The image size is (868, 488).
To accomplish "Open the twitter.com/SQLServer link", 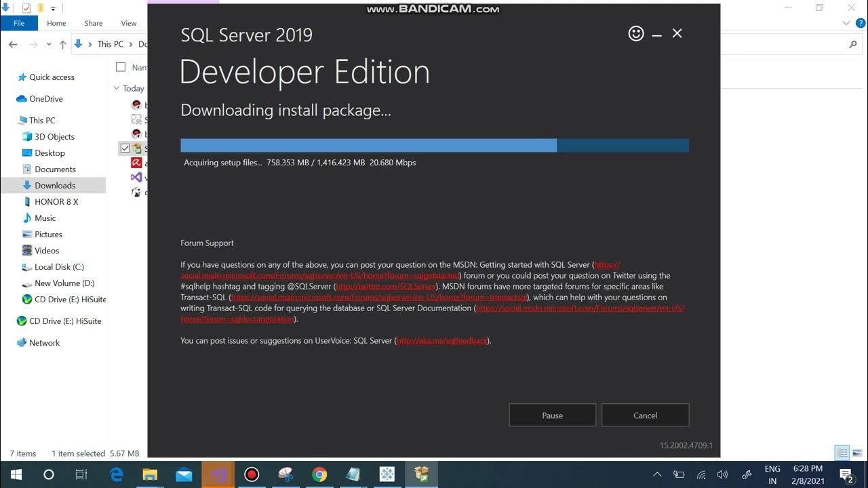I will point(386,286).
